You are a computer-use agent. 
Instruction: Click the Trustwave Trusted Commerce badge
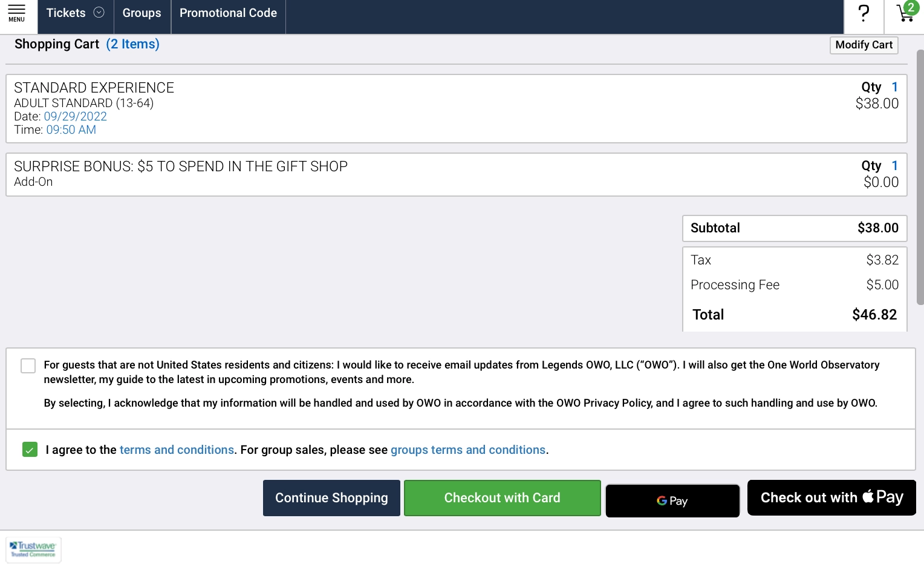click(34, 549)
